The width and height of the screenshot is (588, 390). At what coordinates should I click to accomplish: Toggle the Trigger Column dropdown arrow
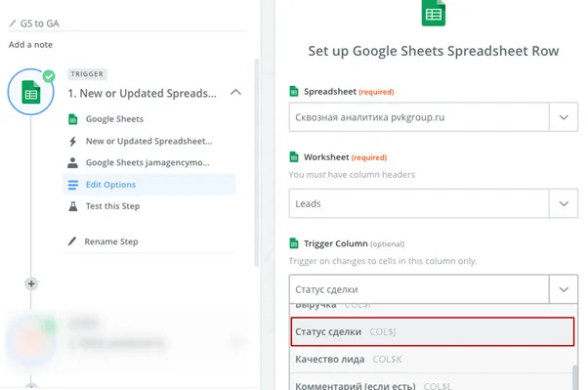pos(564,289)
